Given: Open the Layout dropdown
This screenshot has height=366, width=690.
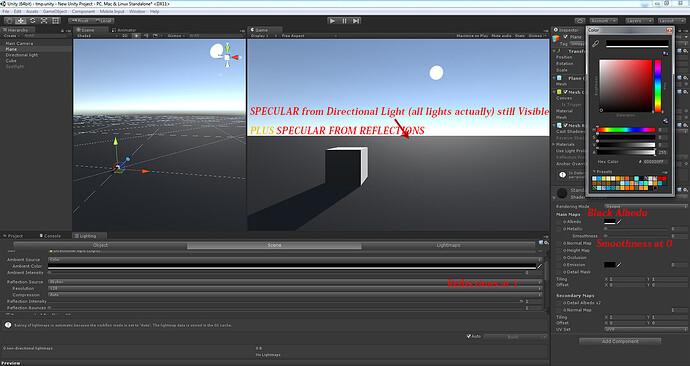Looking at the screenshot, I should pos(671,21).
